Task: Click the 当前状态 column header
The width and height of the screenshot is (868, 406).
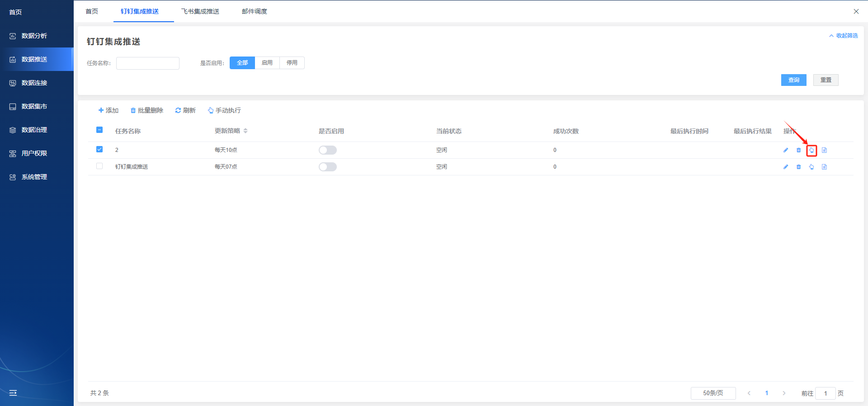Action: point(449,131)
